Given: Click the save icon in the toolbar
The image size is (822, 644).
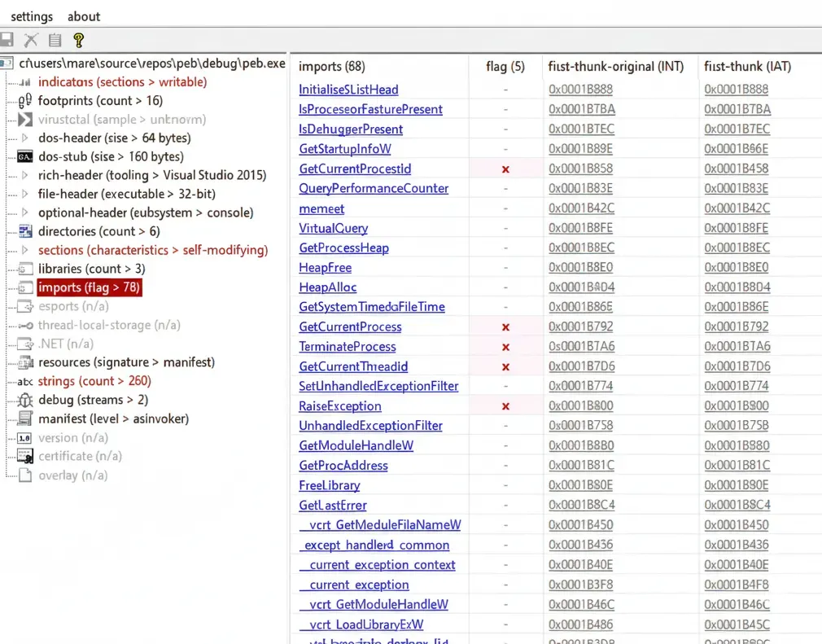Looking at the screenshot, I should 7,39.
